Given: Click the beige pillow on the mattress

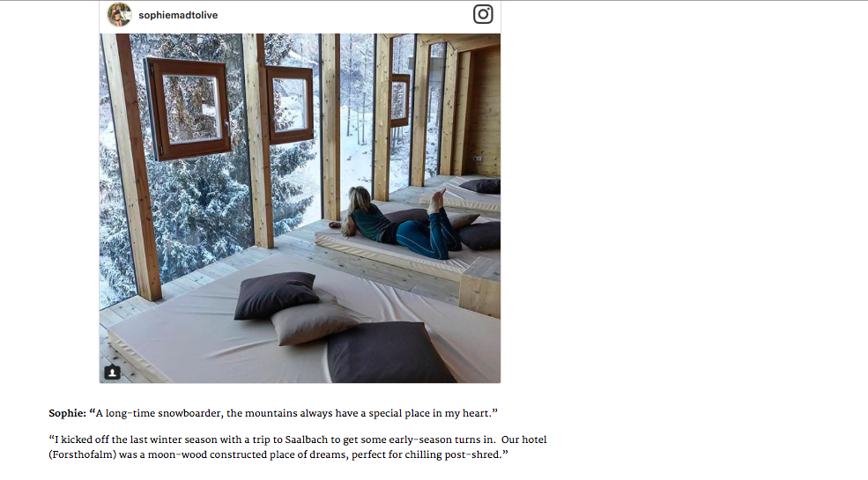Looking at the screenshot, I should tap(315, 321).
